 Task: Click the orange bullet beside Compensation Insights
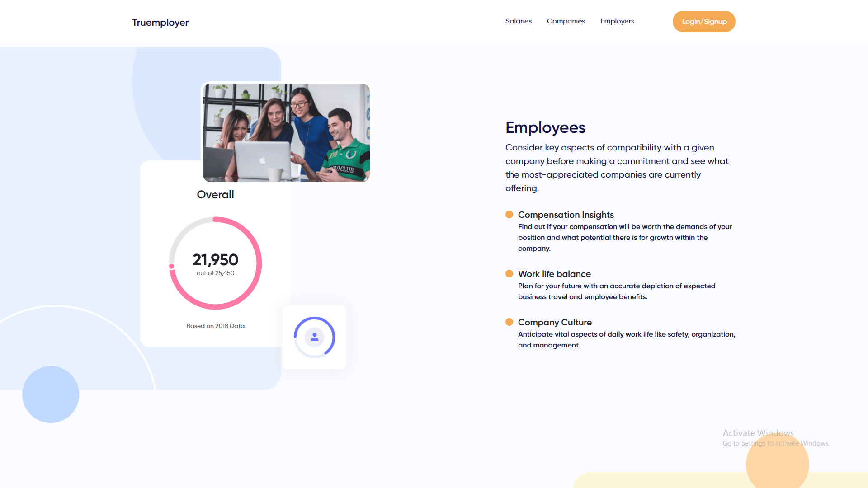click(x=509, y=215)
